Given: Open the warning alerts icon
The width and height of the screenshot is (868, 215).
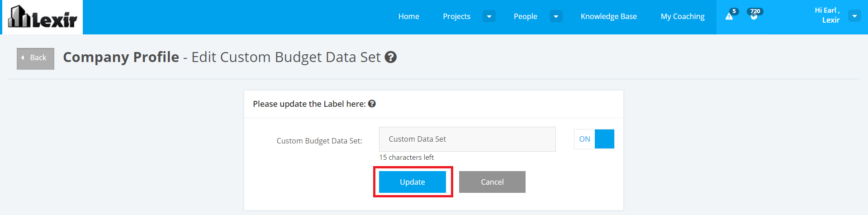Looking at the screenshot, I should click(729, 16).
